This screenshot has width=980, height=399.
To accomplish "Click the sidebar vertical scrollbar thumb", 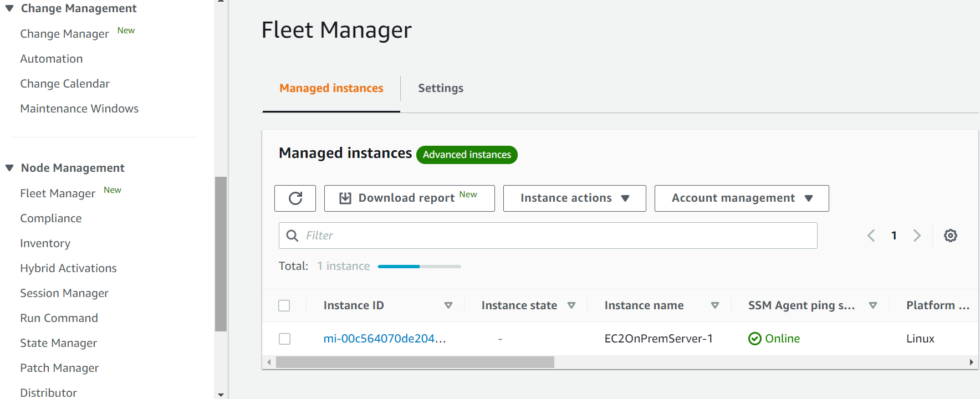I will coord(221,254).
